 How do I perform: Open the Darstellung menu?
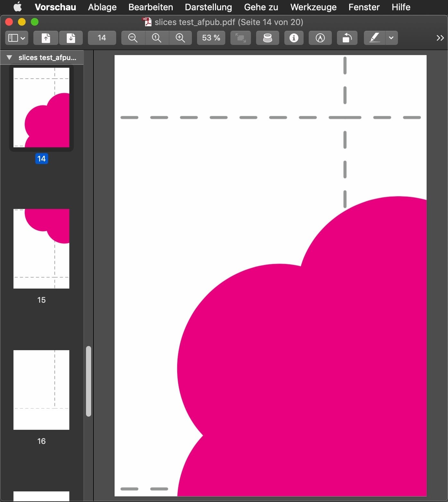208,7
